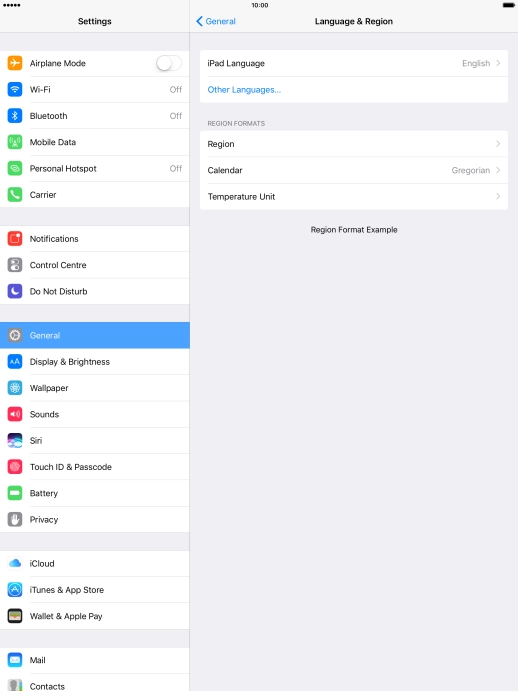
Task: Expand the iPad Language chevron showing English
Action: point(498,63)
